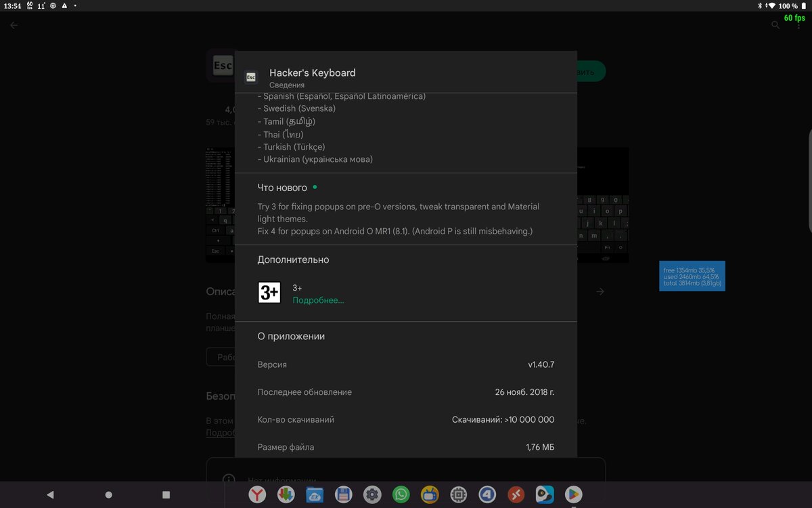
Task: Tap the status bar clock 13:54
Action: point(12,5)
